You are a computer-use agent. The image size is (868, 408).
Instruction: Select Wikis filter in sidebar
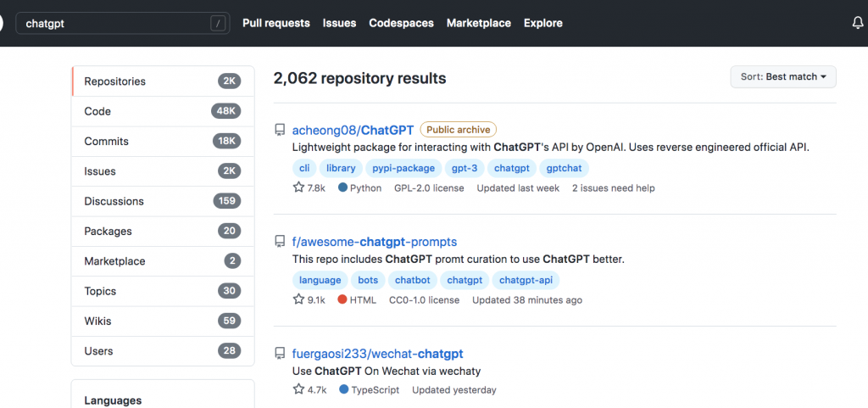[x=163, y=321]
